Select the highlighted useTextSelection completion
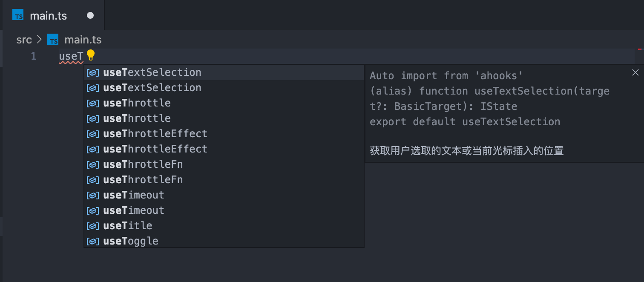This screenshot has width=644, height=282. click(152, 72)
